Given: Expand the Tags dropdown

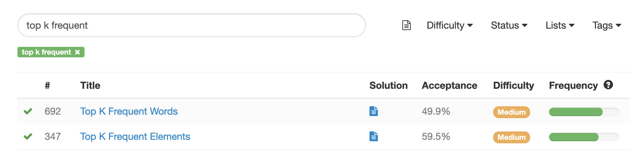Looking at the screenshot, I should 607,25.
